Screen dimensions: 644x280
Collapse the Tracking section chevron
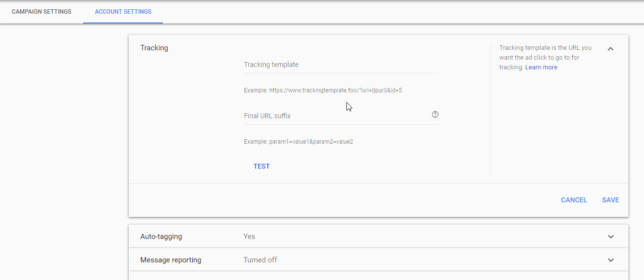click(610, 49)
